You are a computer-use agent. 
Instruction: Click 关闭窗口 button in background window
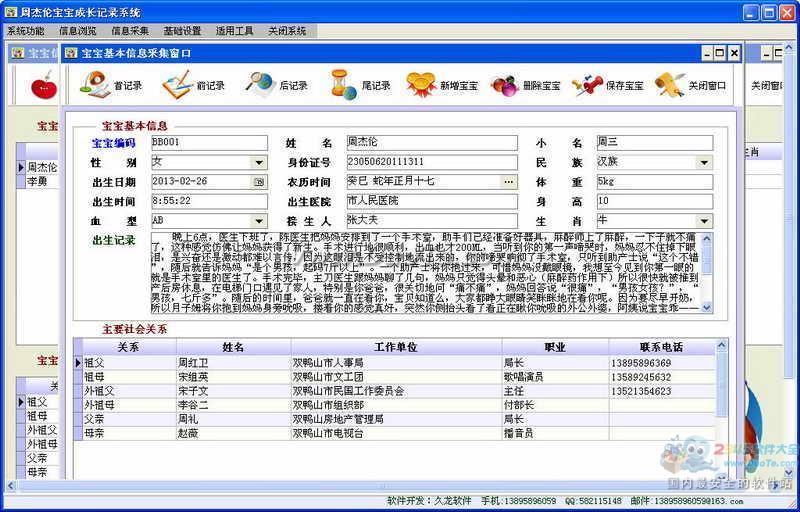766,86
